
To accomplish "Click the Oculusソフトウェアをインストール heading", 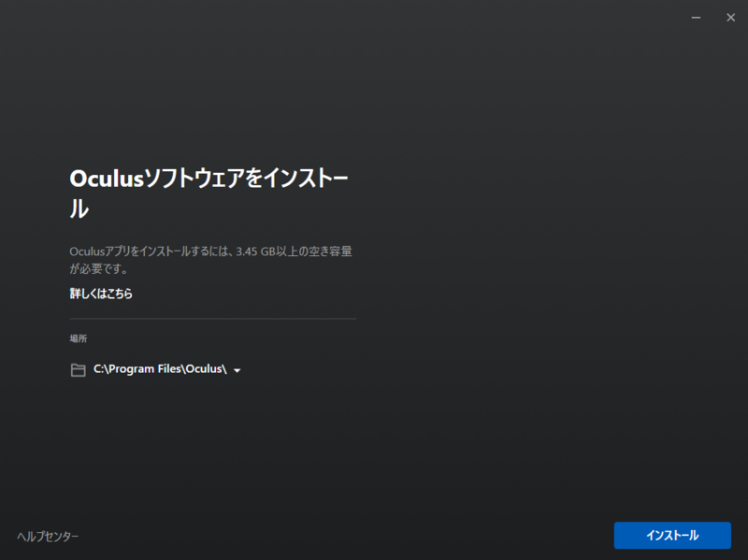I will click(x=209, y=194).
